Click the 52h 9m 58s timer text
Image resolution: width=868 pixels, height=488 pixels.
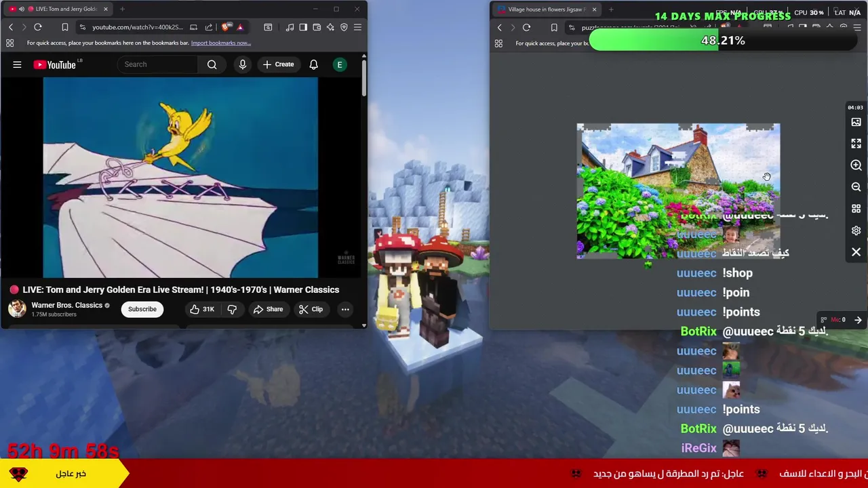63,451
